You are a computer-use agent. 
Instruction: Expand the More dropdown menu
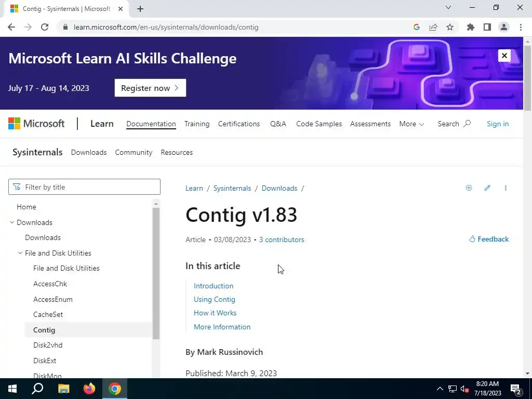coord(411,124)
